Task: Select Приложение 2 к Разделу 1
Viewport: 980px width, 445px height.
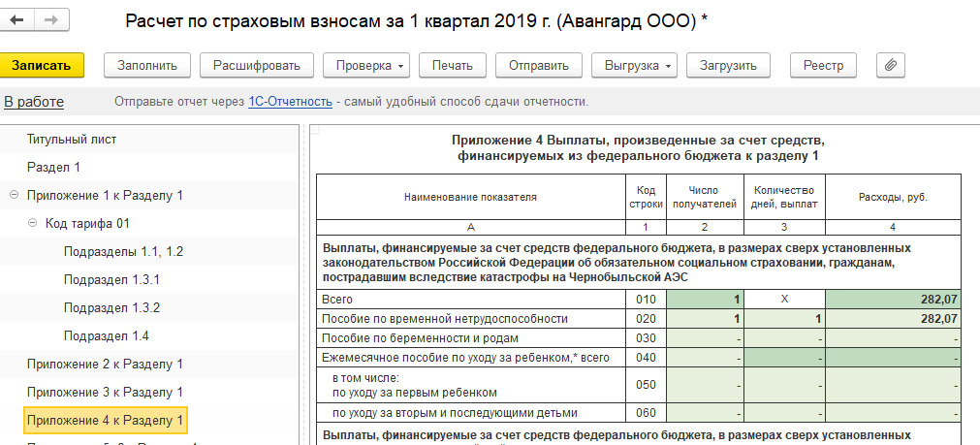Action: (x=105, y=364)
